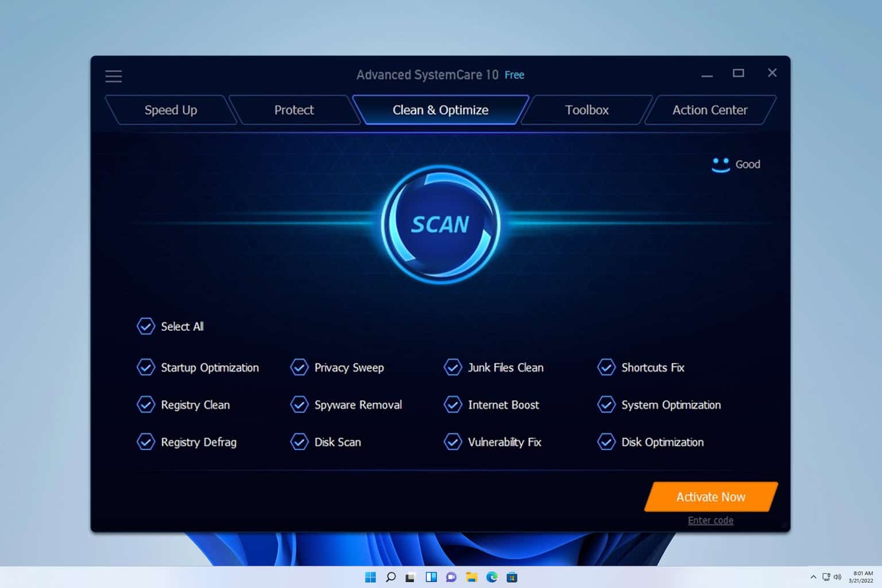
Task: Click the network tray icon
Action: (826, 577)
